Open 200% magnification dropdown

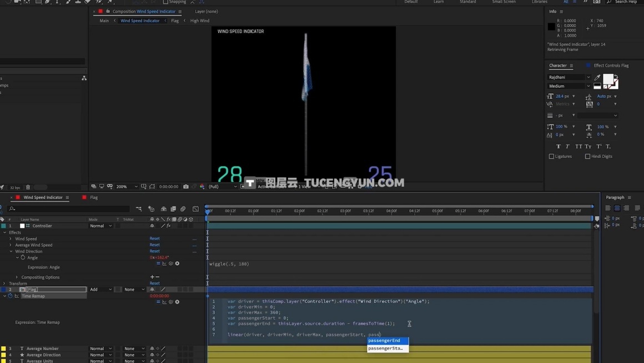[x=127, y=187]
